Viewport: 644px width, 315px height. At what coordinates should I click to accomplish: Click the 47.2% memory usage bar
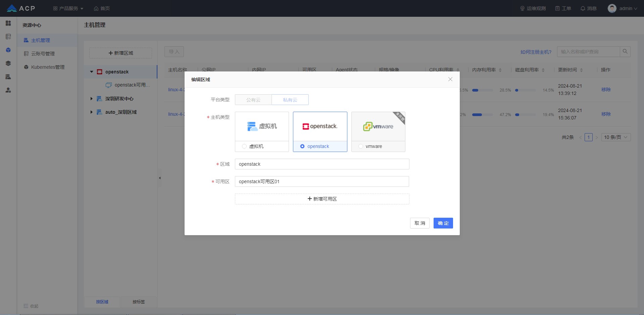tap(483, 115)
